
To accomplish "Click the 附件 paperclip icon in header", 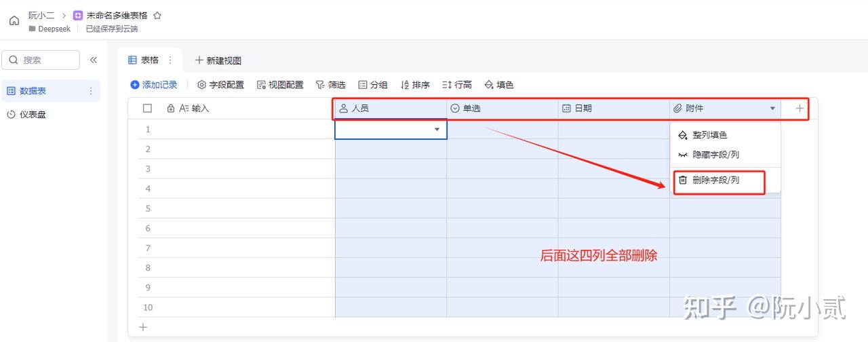I will (x=677, y=109).
